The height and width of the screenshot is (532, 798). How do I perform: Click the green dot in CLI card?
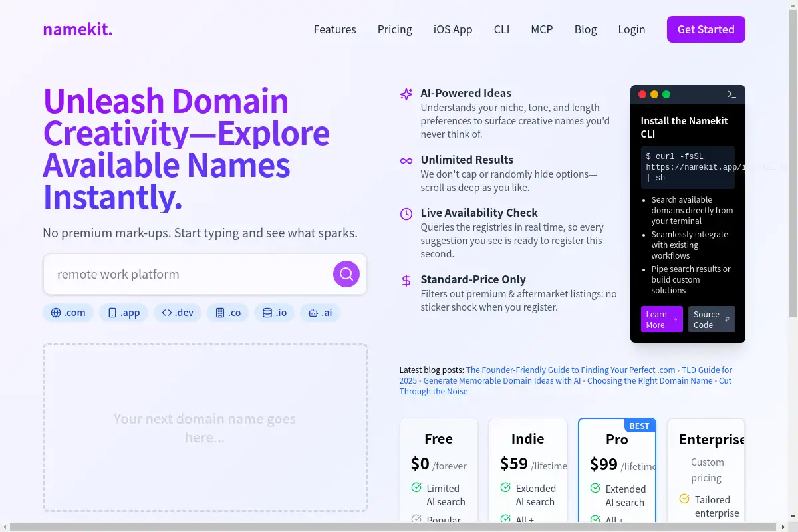pyautogui.click(x=666, y=94)
